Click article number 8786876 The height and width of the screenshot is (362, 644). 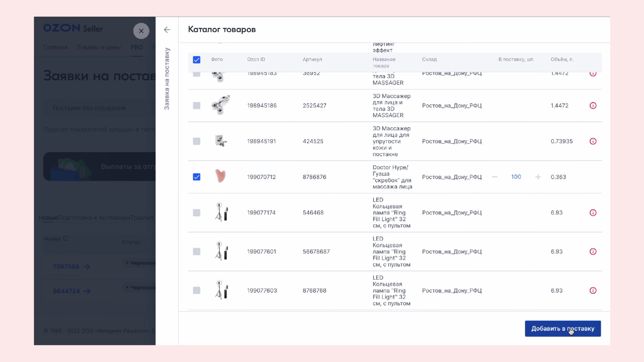coord(314,177)
